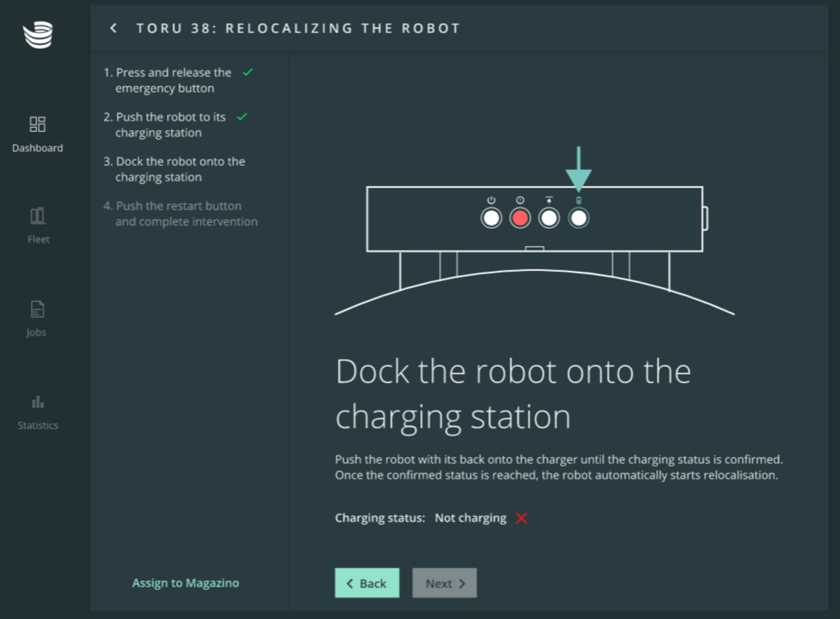Open the Jobs page

tap(37, 318)
